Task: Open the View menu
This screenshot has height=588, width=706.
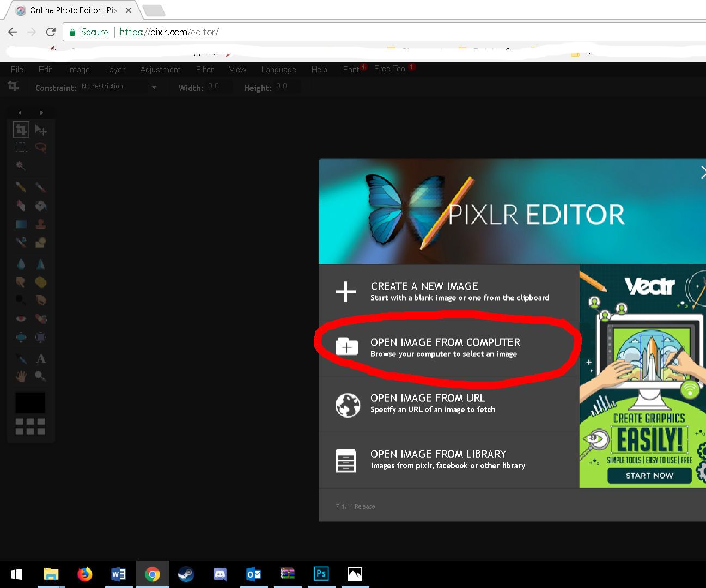Action: (x=238, y=70)
